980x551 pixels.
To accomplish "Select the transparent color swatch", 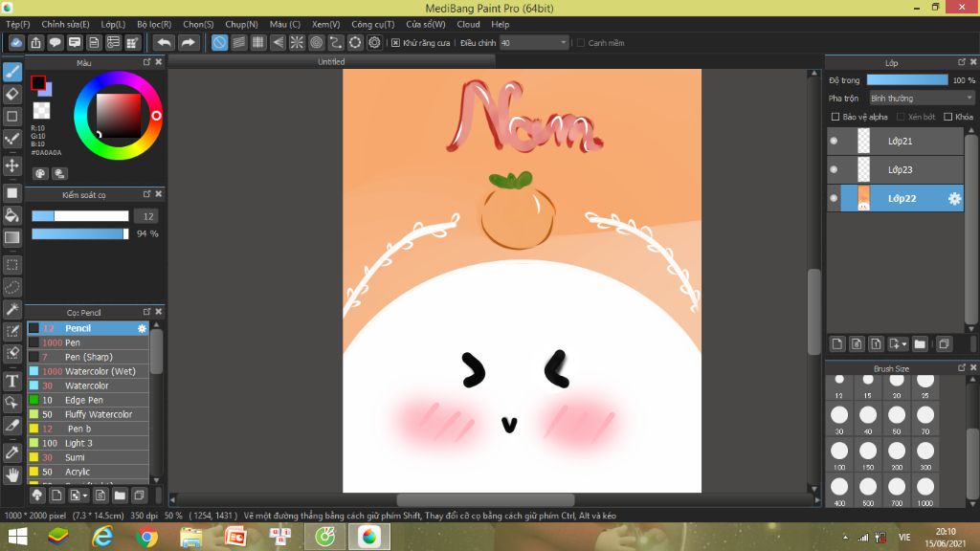I will click(x=41, y=111).
